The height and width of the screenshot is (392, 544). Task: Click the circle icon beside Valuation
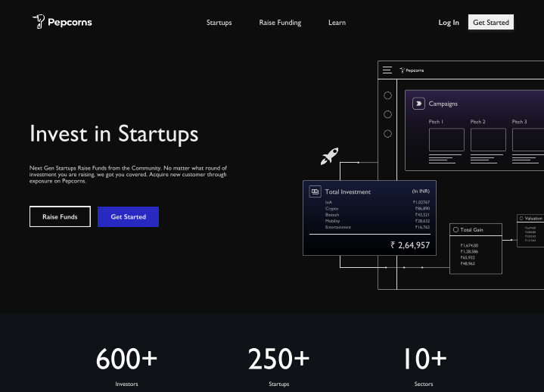[x=521, y=218]
